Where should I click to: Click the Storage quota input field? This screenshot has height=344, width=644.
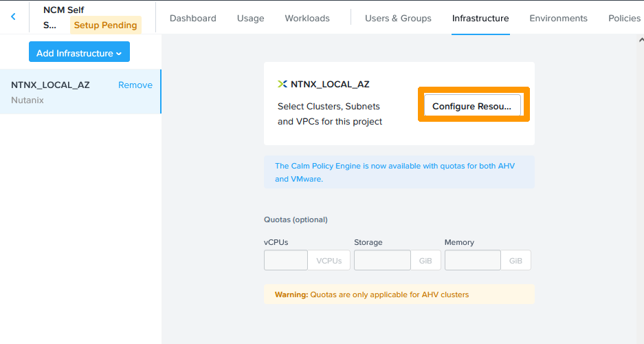pyautogui.click(x=382, y=261)
